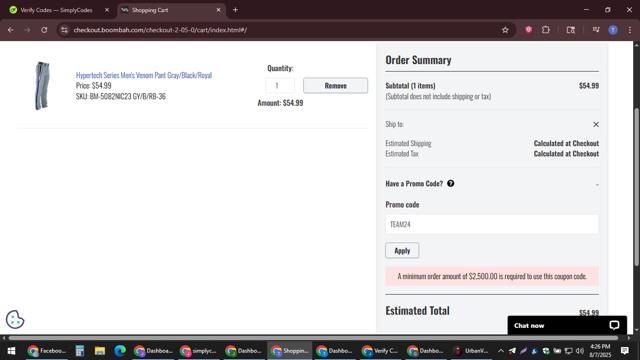Image resolution: width=640 pixels, height=360 pixels.
Task: Remove the item from cart
Action: (336, 86)
